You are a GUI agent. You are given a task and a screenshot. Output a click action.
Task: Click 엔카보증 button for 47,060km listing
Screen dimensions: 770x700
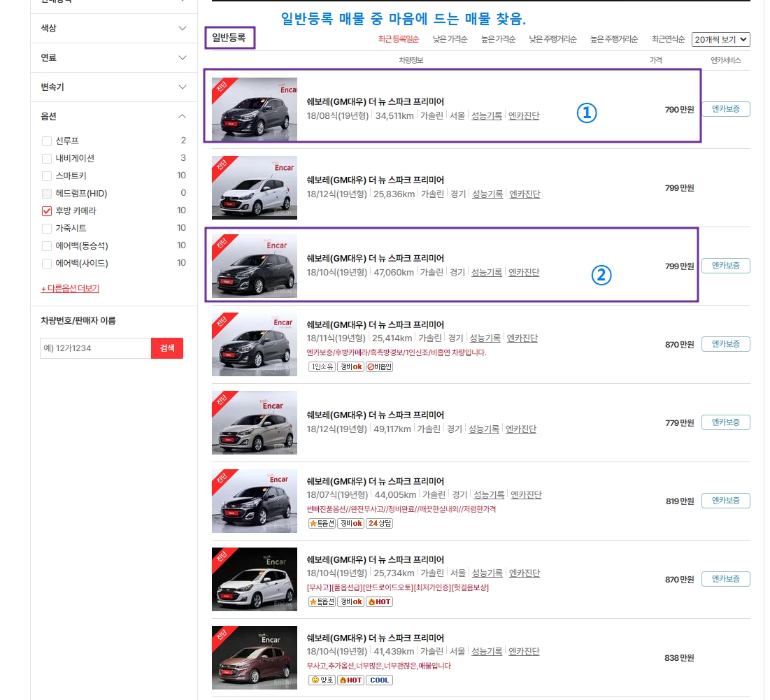726,266
